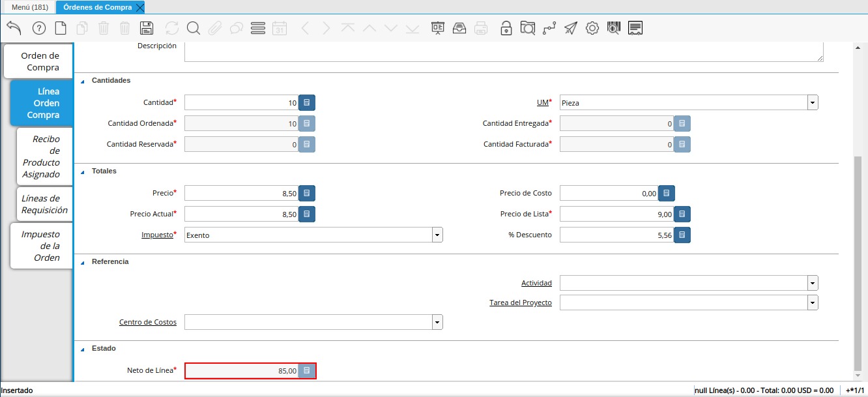Open the workflow gear icon in toolbar
Image resolution: width=868 pixels, height=397 pixels.
coord(592,28)
